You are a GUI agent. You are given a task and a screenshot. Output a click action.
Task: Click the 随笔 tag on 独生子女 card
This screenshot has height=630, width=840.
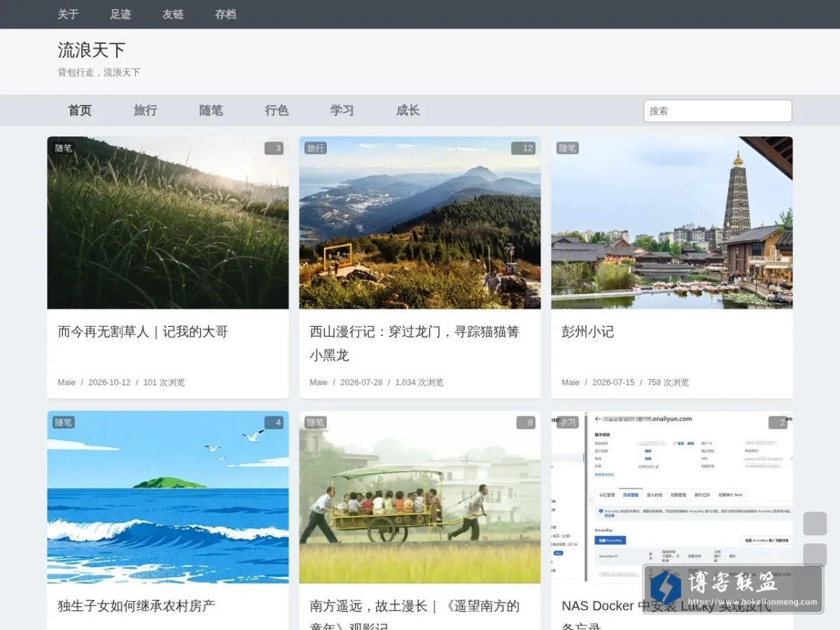click(x=64, y=423)
